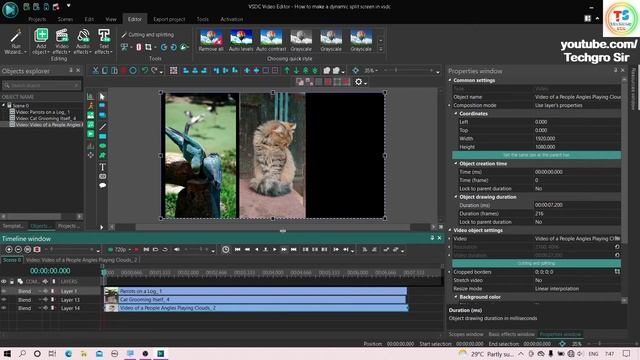This screenshot has width=640, height=360.
Task: Open the Windows Start button
Action: (7, 353)
